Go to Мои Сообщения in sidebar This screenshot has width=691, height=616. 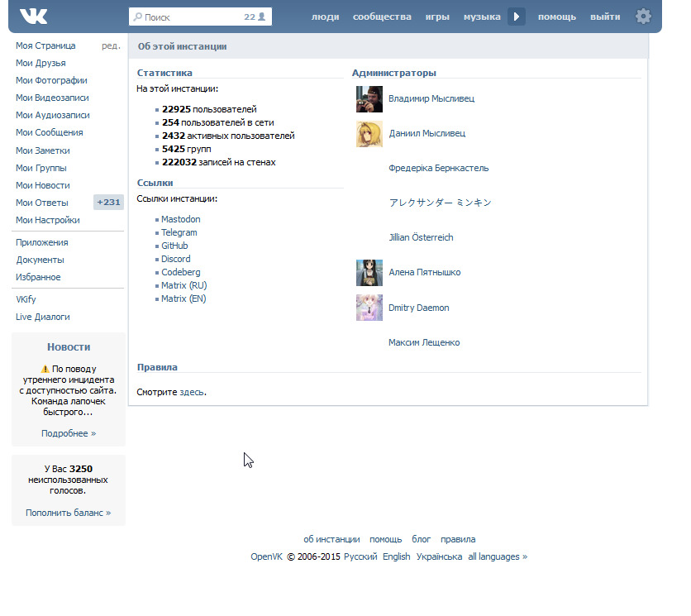coord(50,132)
